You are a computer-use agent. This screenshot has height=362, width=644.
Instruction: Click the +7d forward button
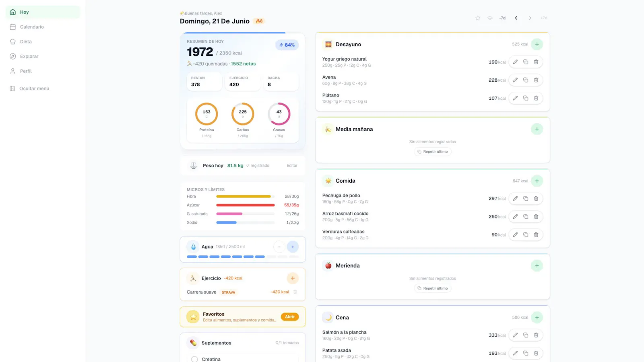coord(544,18)
